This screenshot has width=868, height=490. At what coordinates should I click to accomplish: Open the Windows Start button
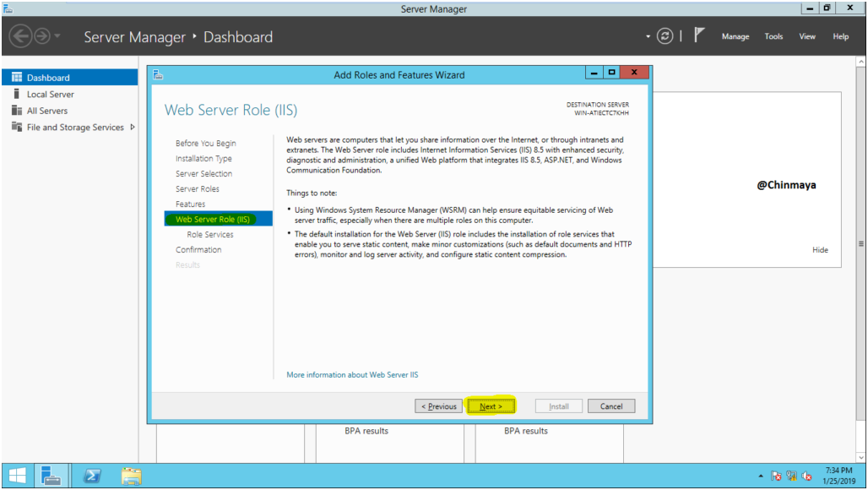point(17,476)
